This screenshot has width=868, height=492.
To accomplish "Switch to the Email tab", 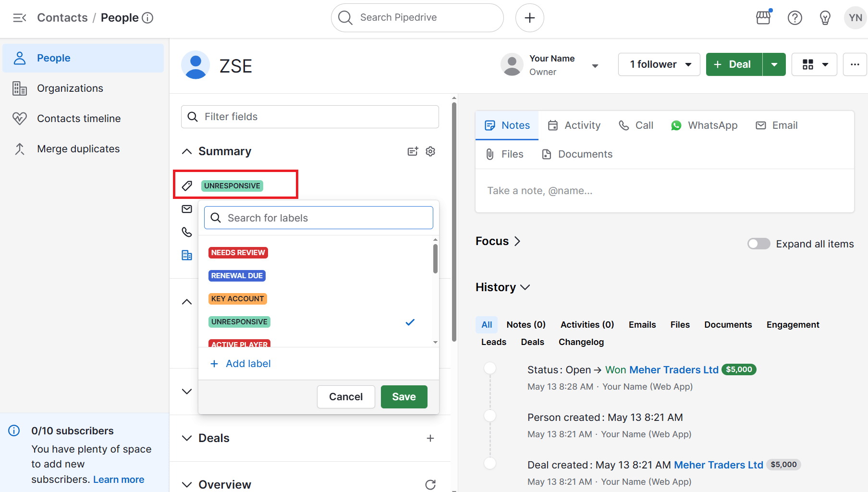I will [776, 125].
